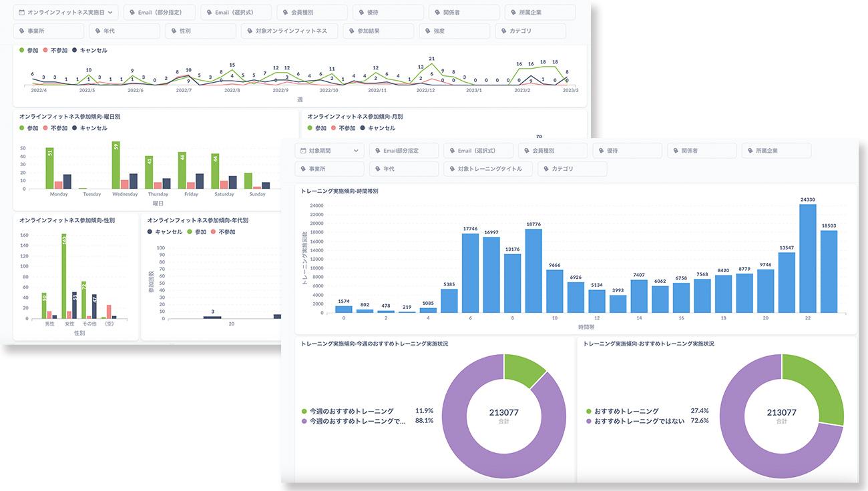Open 強度 filter
Viewport: 868px width, 491px height.
coord(455,31)
